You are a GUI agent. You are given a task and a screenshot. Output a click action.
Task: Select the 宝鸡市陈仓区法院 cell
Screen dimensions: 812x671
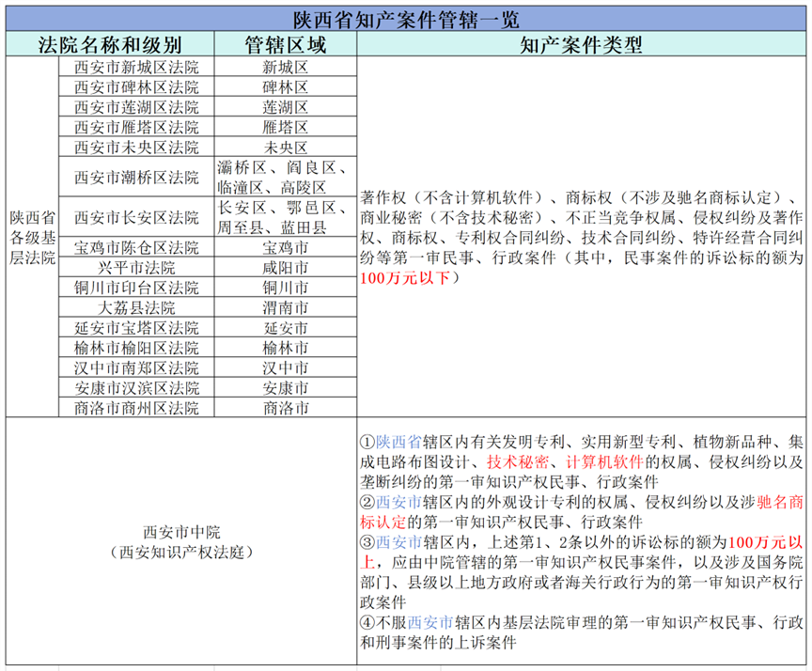136,248
